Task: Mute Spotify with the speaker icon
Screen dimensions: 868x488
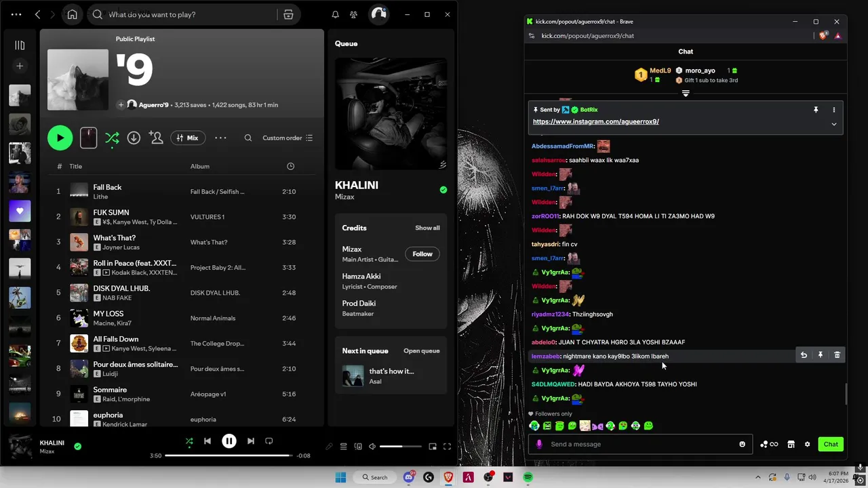Action: [x=372, y=447]
